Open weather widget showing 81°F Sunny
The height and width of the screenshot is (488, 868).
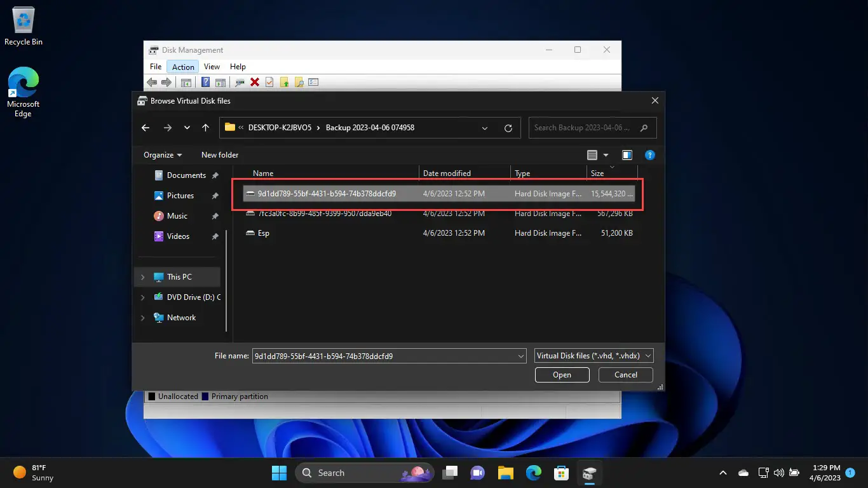[35, 473]
